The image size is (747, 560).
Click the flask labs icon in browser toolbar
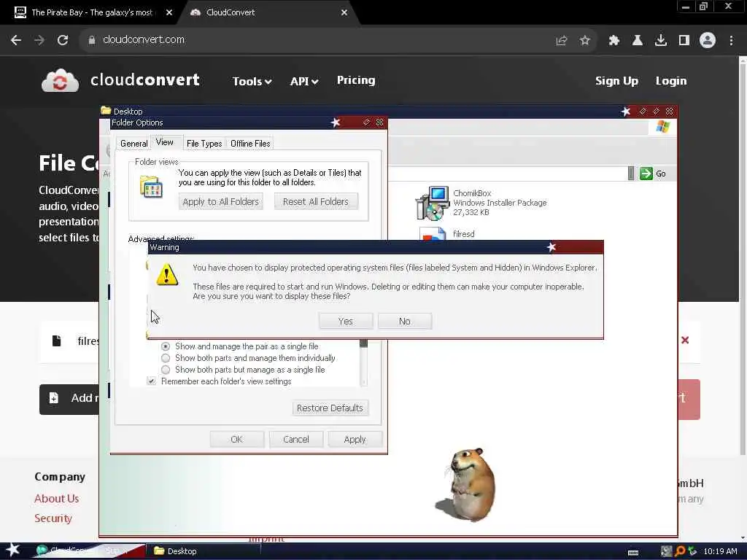coord(637,41)
